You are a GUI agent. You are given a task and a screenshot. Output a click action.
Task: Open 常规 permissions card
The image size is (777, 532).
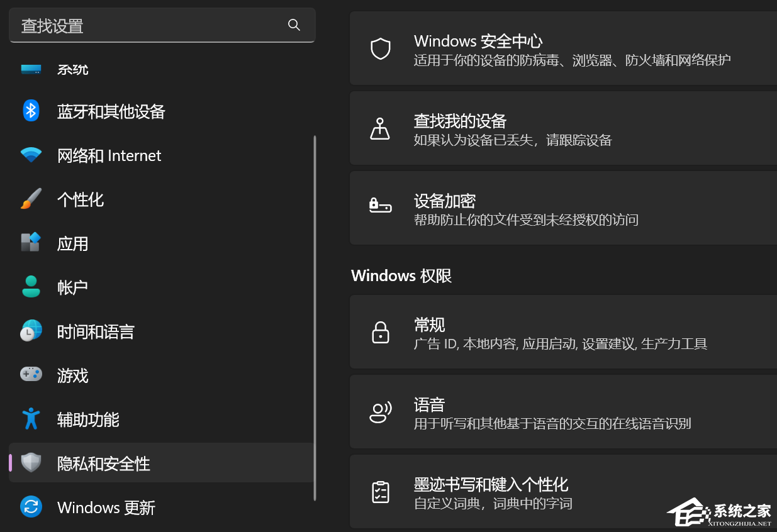coord(563,332)
